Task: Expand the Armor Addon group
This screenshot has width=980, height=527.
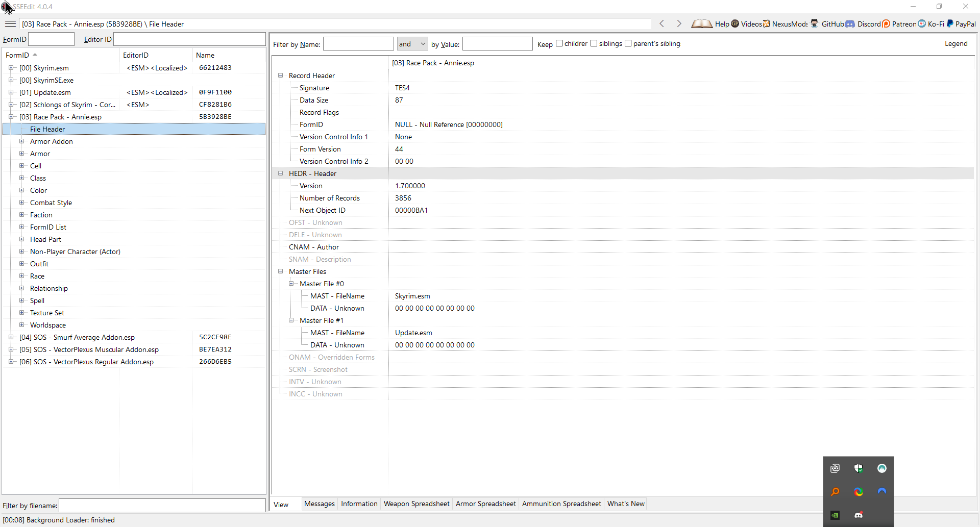Action: [21, 141]
